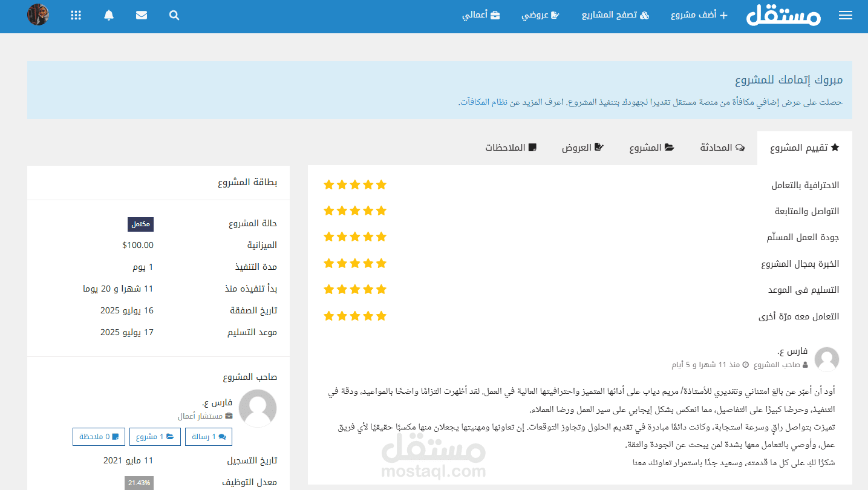The height and width of the screenshot is (490, 868).
Task: Click the 16 يوليو 2025 deal date
Action: (x=127, y=310)
